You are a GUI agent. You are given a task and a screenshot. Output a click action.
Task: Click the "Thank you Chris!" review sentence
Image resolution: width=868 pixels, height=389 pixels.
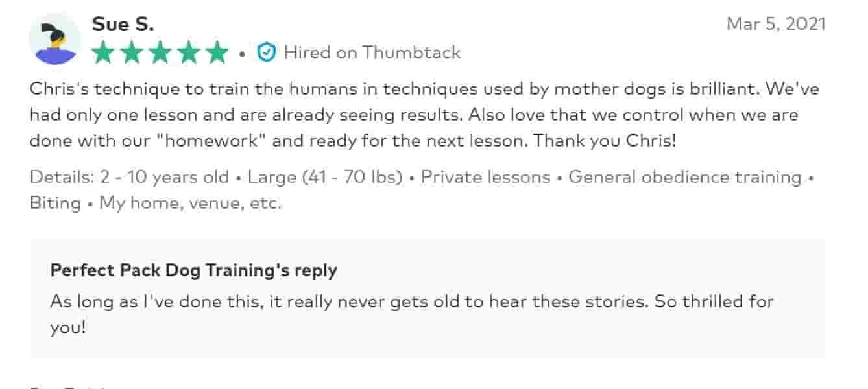point(605,141)
